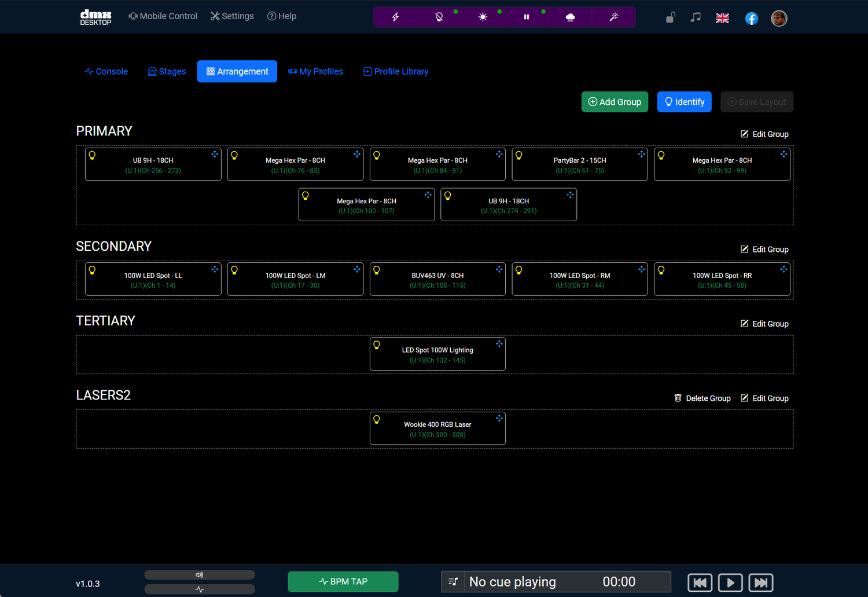868x597 pixels.
Task: Adjust the volume slider at bottom left
Action: point(199,574)
